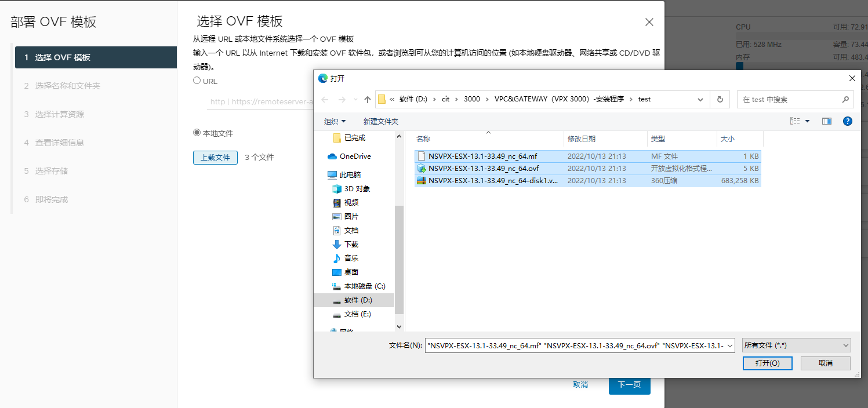Screen dimensions: 868x408
Task: Click the up-directory arrow icon
Action: pyautogui.click(x=367, y=100)
